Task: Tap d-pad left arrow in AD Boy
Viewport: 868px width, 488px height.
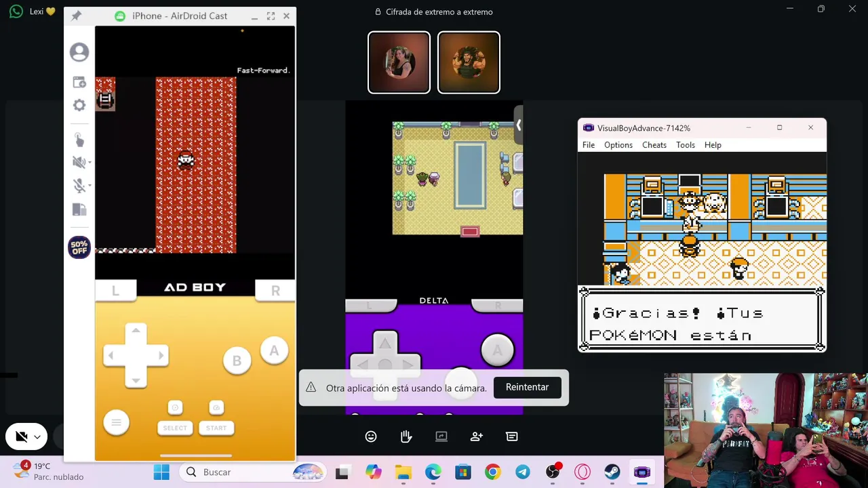Action: click(x=111, y=355)
